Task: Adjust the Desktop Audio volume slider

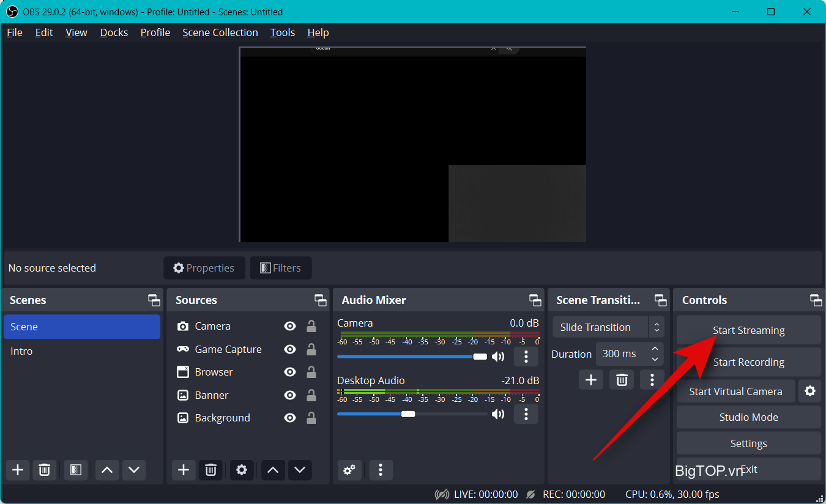Action: pyautogui.click(x=412, y=414)
